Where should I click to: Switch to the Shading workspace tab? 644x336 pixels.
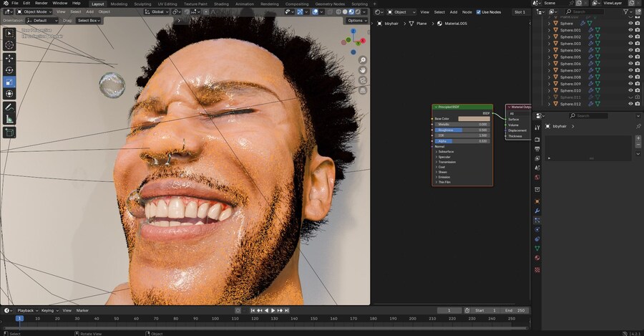(x=221, y=4)
